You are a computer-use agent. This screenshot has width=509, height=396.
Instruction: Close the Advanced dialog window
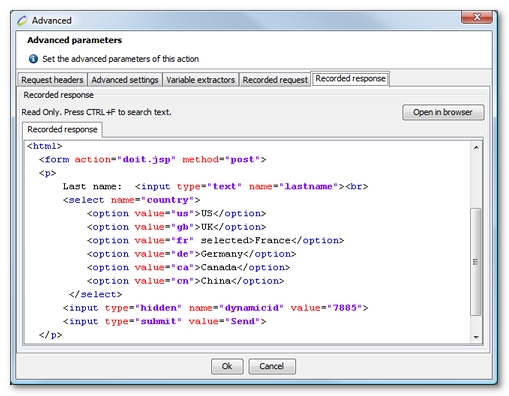coord(477,17)
